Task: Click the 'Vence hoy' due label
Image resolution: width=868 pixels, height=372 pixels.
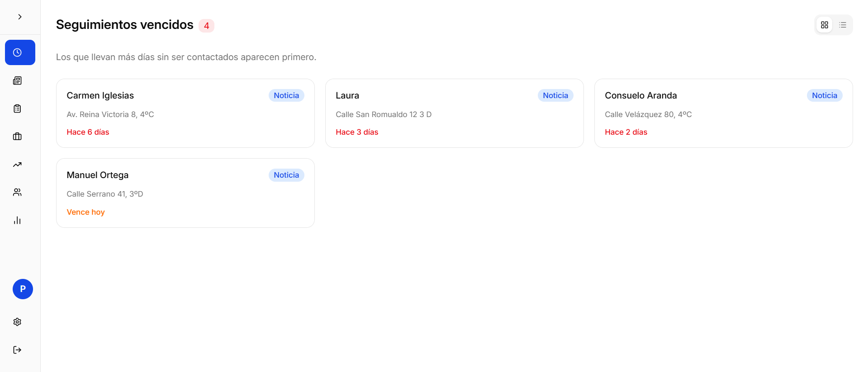Action: 85,212
